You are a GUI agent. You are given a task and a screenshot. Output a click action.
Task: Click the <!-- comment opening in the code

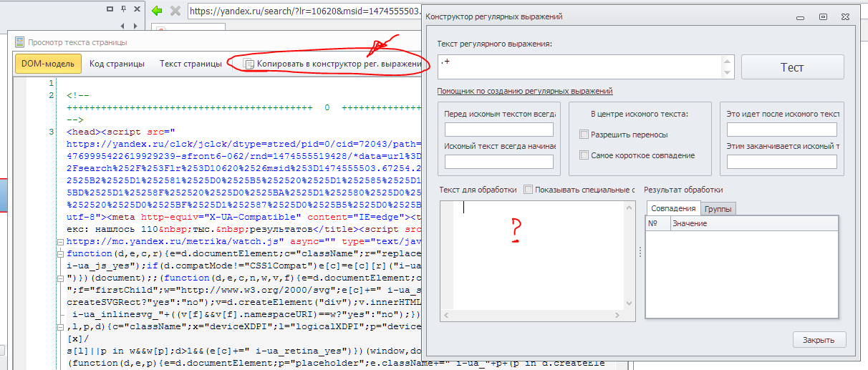[x=77, y=95]
